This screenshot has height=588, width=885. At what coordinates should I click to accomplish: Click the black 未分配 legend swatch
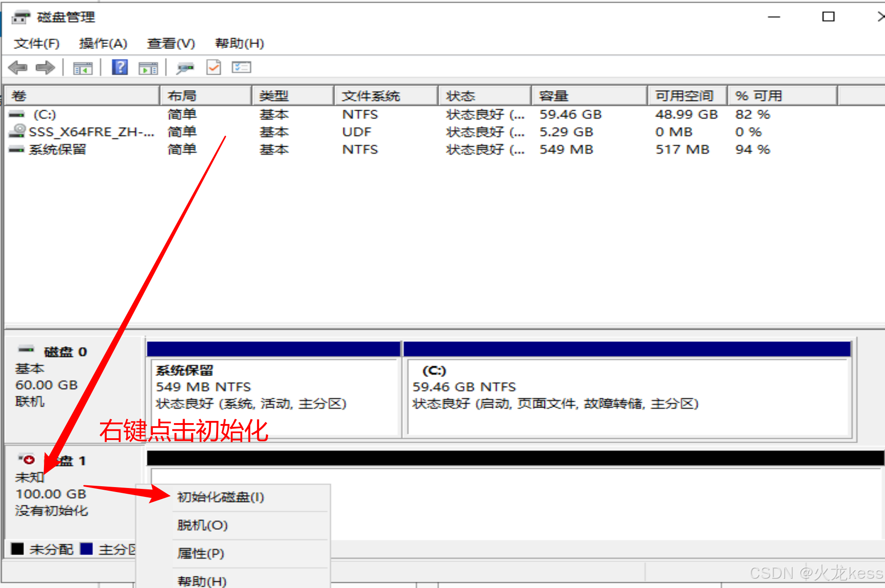[17, 549]
